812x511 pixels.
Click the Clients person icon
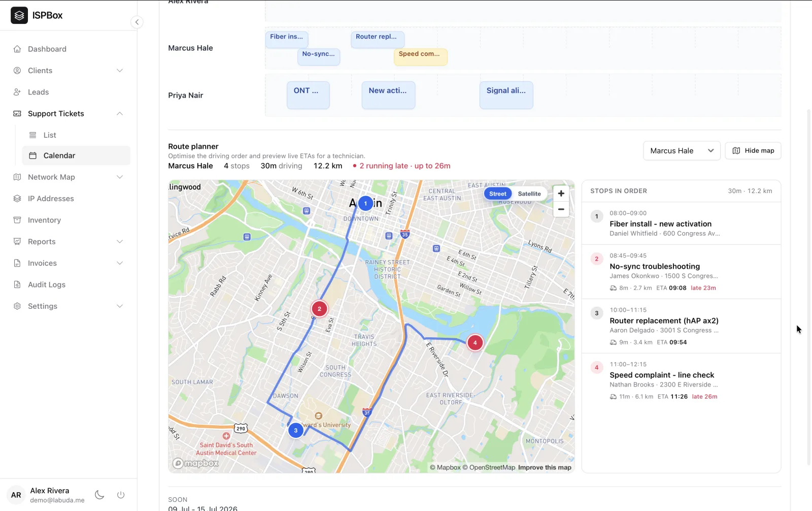point(17,71)
